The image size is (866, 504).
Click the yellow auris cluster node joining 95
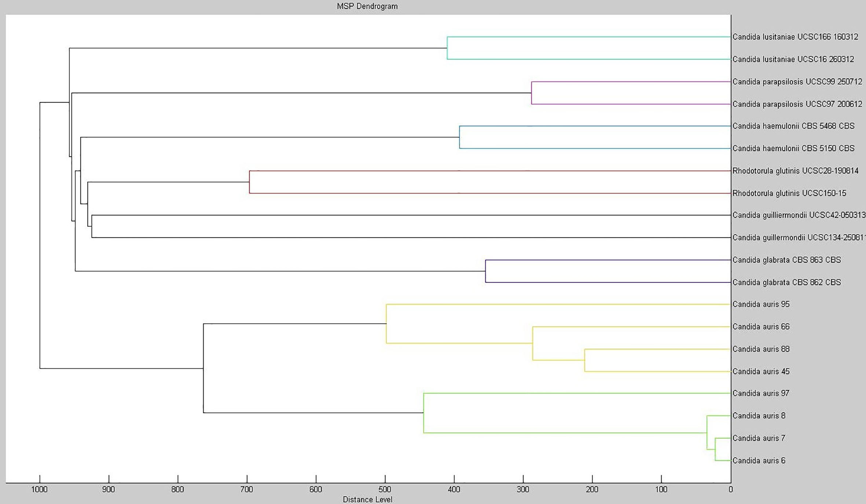pyautogui.click(x=386, y=324)
